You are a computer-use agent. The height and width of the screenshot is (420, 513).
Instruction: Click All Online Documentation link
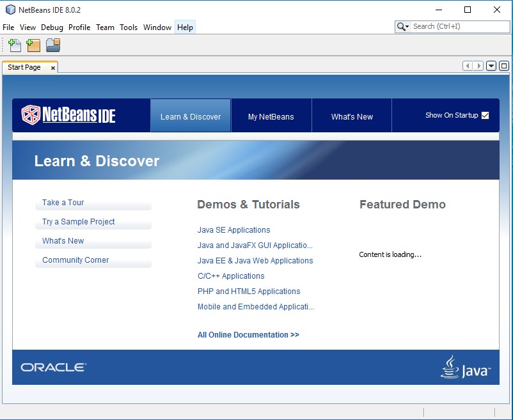[248, 334]
